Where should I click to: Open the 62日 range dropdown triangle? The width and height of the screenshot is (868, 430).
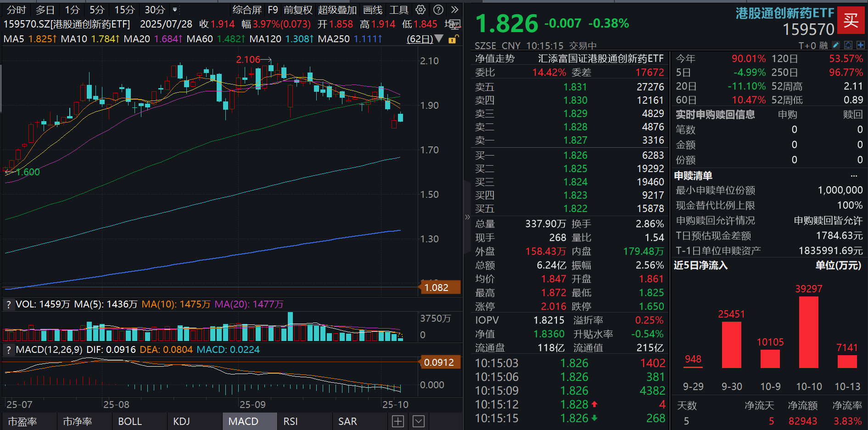click(x=439, y=39)
